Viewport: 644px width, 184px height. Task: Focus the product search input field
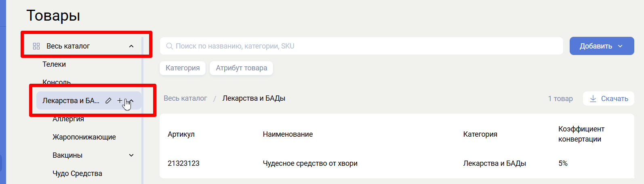[364, 46]
